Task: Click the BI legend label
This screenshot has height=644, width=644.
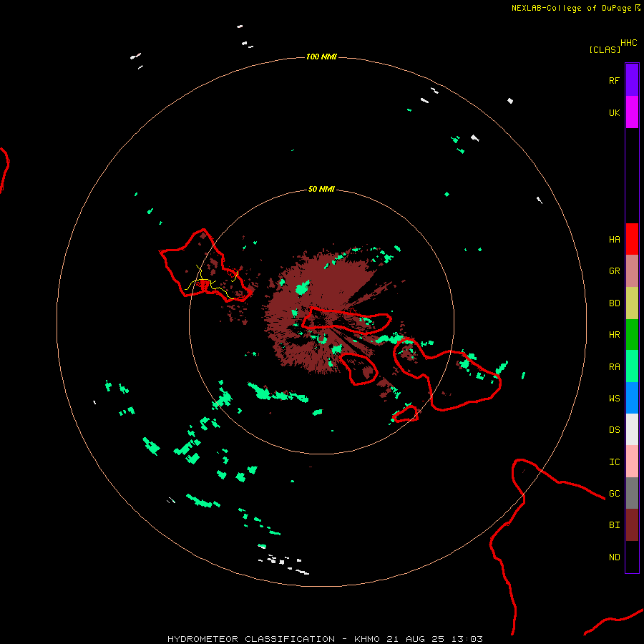Action: pyautogui.click(x=614, y=525)
